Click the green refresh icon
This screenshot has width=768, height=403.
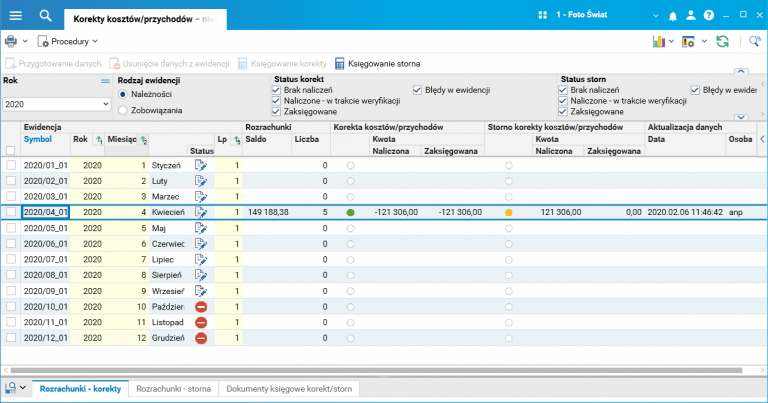point(722,41)
